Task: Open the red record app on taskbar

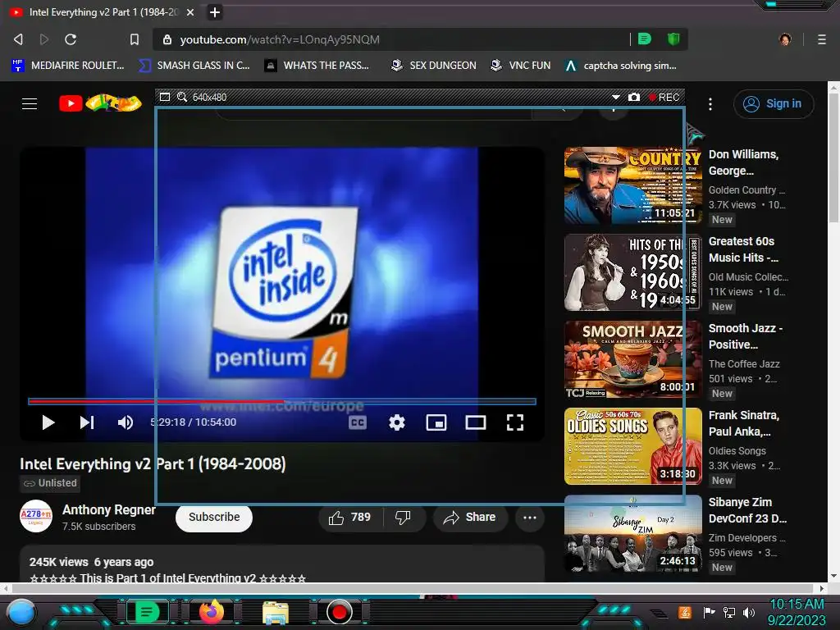Action: [x=339, y=612]
